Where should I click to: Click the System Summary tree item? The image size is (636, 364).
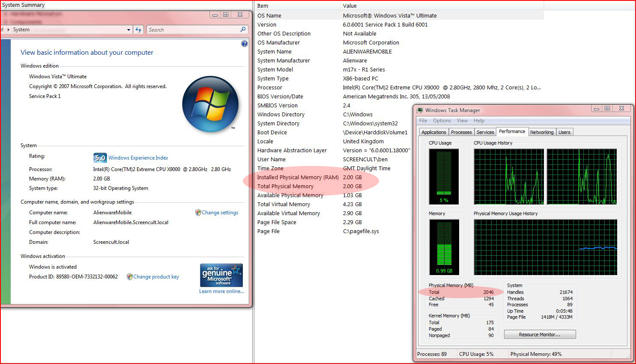(x=23, y=5)
